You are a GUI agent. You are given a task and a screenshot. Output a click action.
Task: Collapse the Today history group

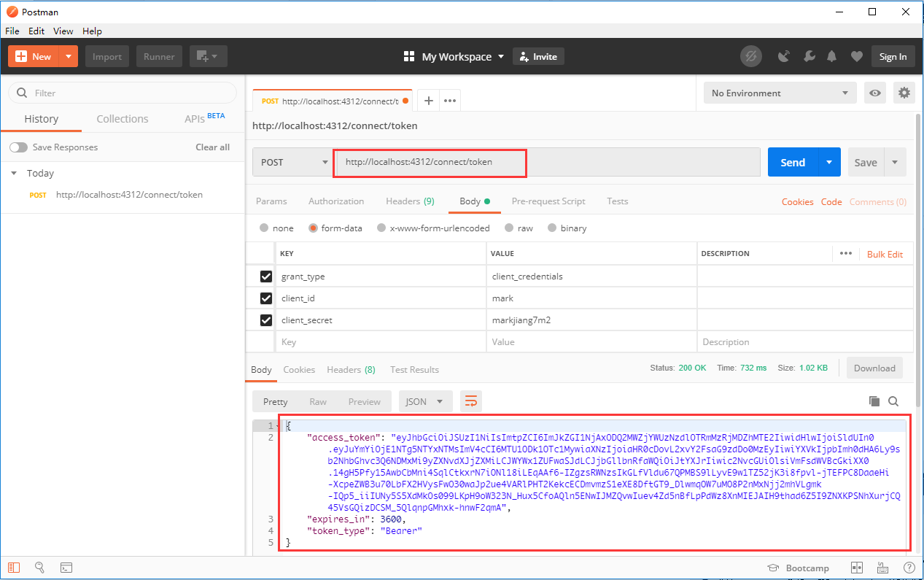[13, 174]
